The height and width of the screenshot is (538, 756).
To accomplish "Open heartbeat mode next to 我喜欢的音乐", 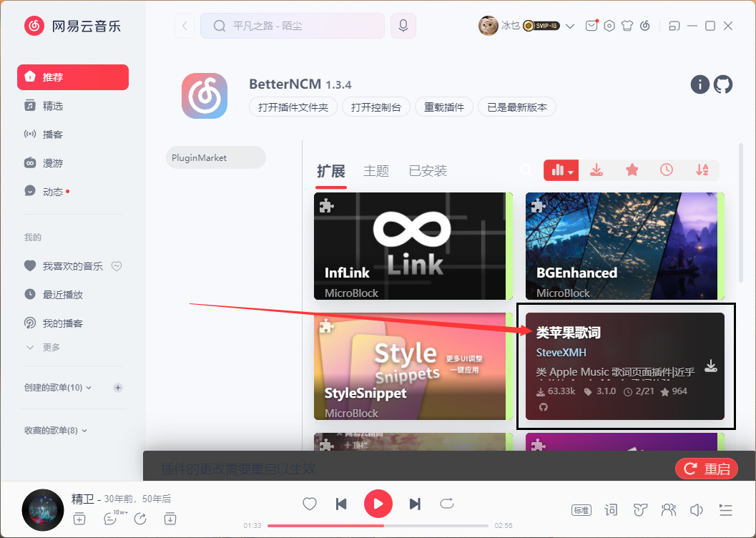I will (x=117, y=266).
